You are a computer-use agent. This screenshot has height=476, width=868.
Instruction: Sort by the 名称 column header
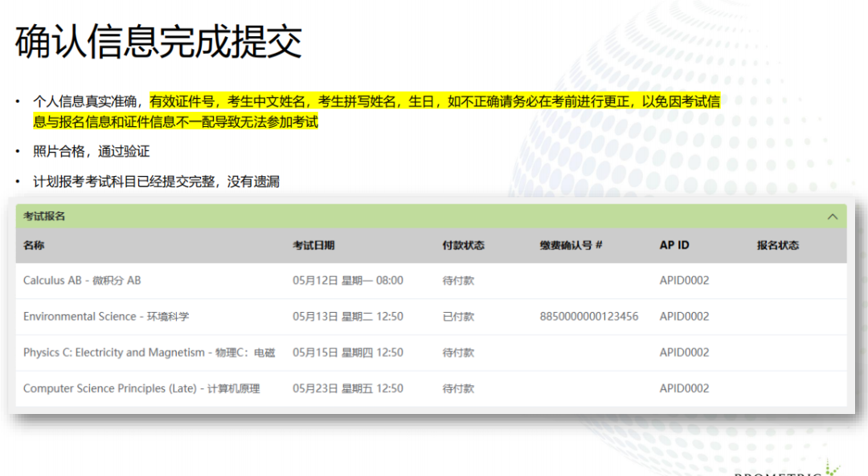[x=34, y=245]
